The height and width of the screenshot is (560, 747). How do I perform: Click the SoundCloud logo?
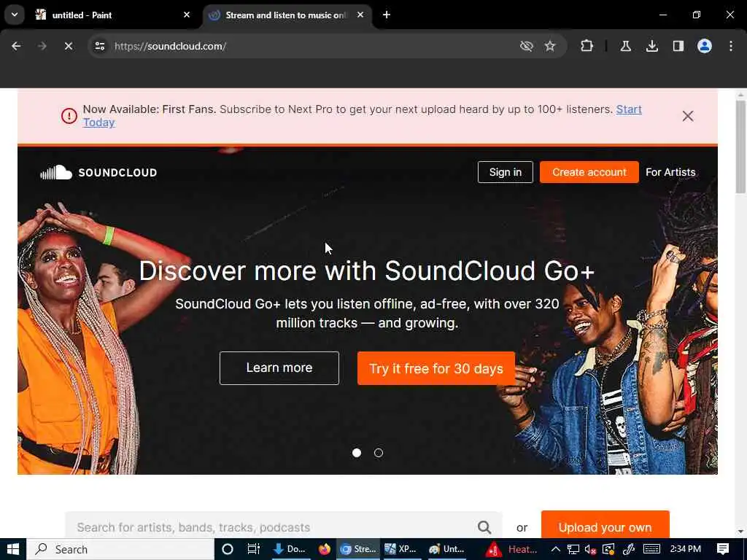(x=98, y=172)
